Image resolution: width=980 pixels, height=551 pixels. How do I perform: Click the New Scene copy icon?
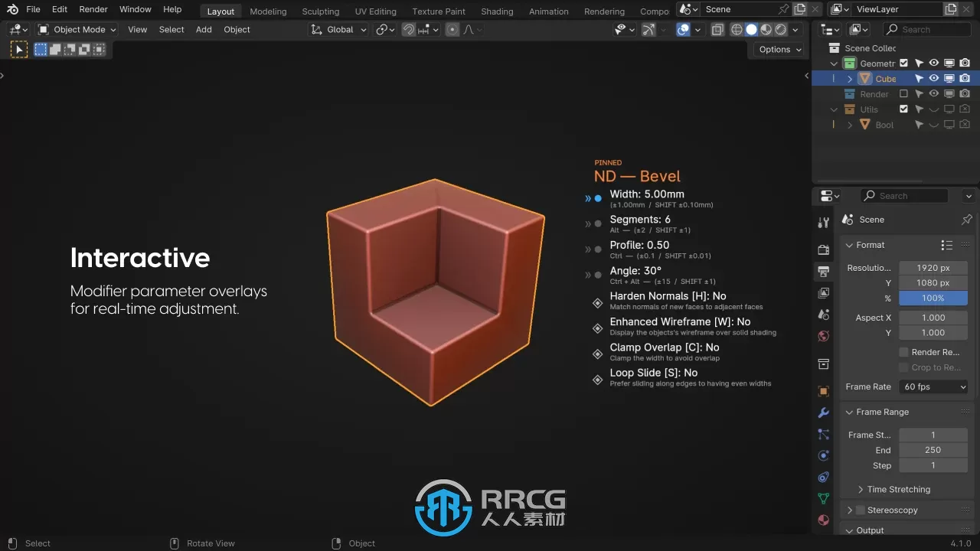[x=799, y=9]
